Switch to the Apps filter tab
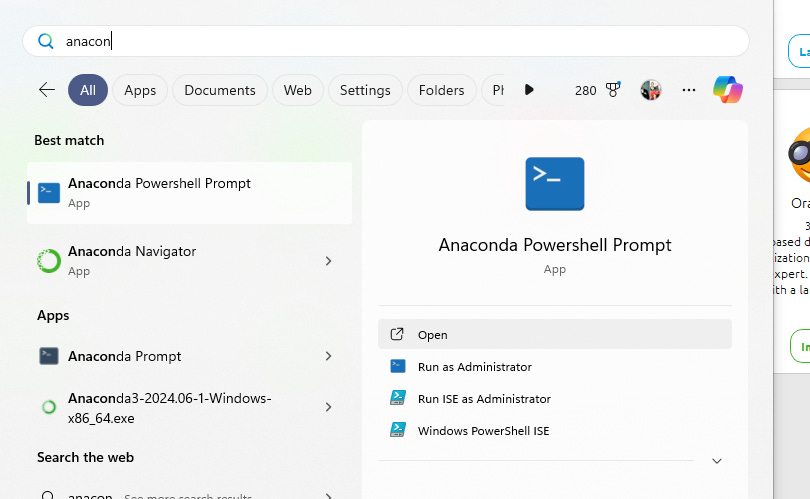Viewport: 810px width, 499px height. 140,90
